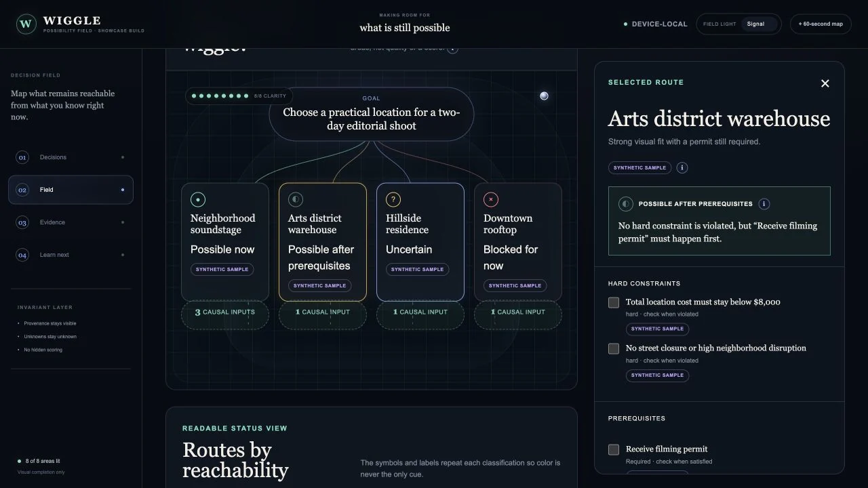
Task: Click the glowing orb in the field corner
Action: [x=544, y=96]
